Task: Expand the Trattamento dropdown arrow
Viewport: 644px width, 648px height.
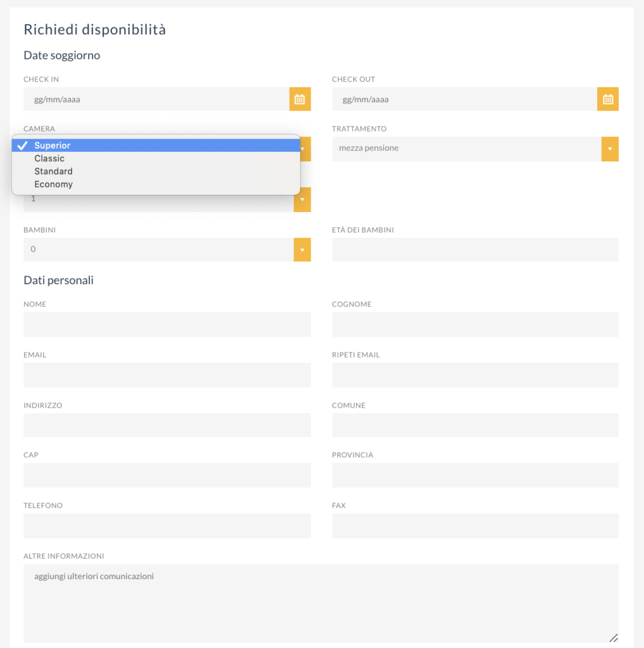Action: (x=610, y=149)
